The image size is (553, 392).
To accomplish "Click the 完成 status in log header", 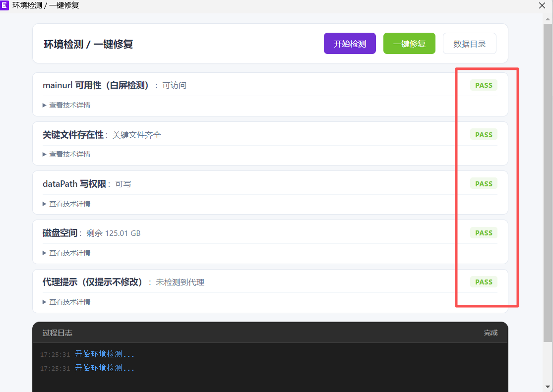I will (x=491, y=333).
